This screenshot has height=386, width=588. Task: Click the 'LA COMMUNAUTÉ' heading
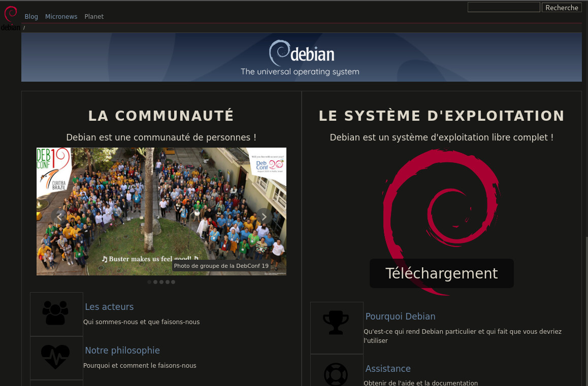point(161,116)
